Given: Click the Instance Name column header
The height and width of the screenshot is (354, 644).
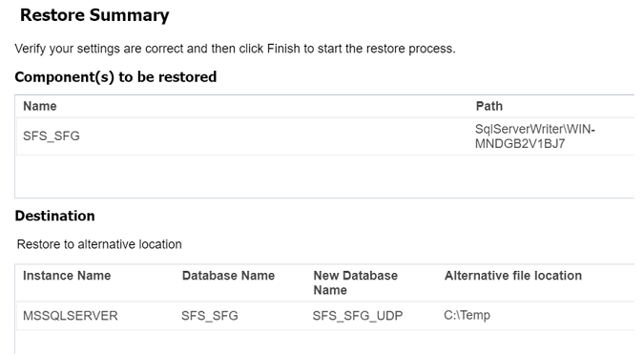Looking at the screenshot, I should [67, 276].
